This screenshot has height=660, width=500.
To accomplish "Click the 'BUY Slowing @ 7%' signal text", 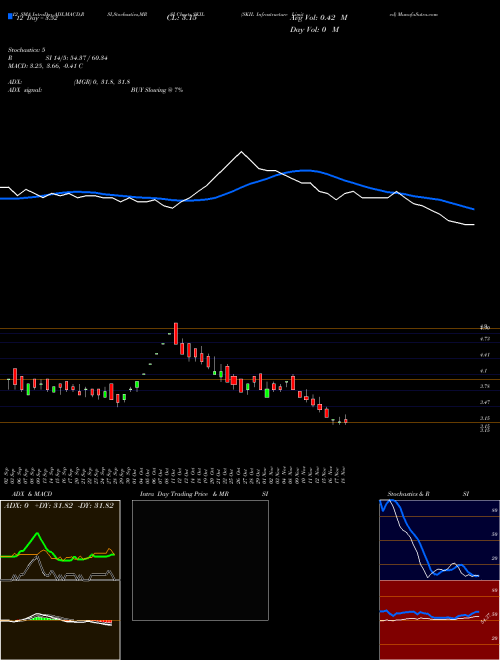I will [157, 90].
